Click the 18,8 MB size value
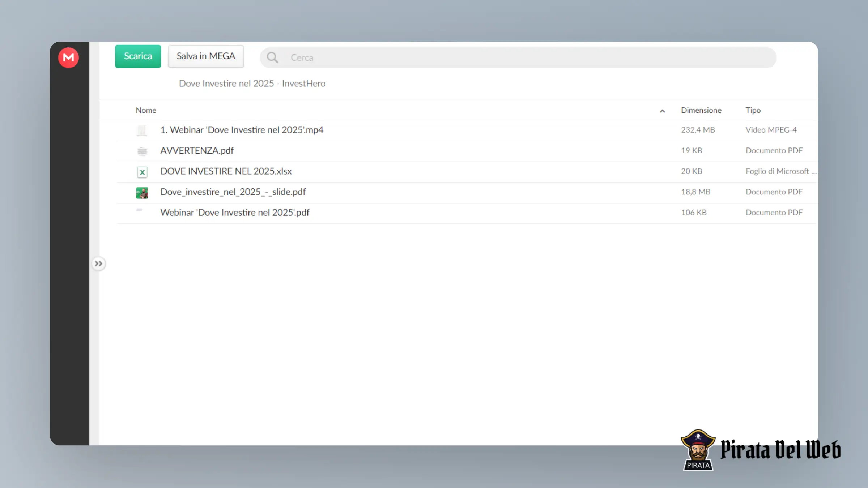Screen dimensions: 868x488 pos(695,192)
